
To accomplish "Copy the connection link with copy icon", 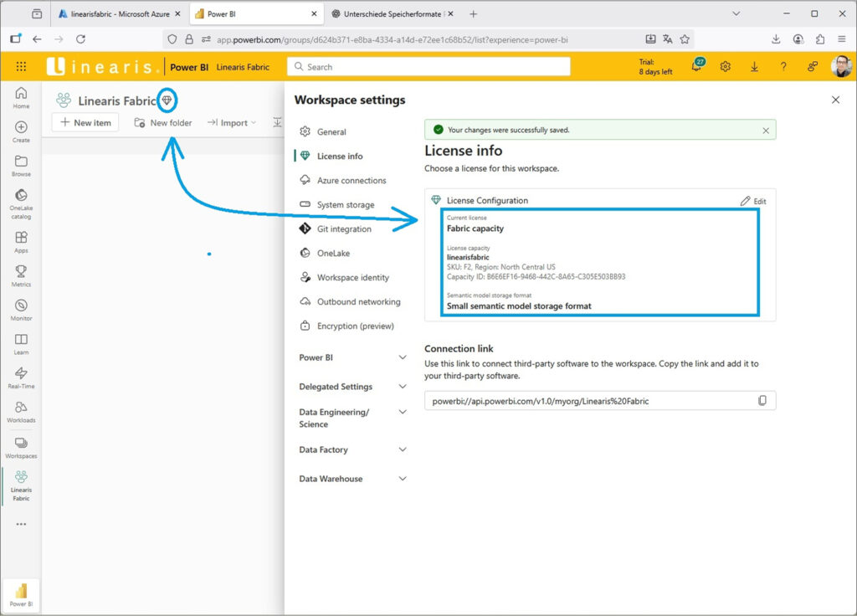I will (x=762, y=401).
